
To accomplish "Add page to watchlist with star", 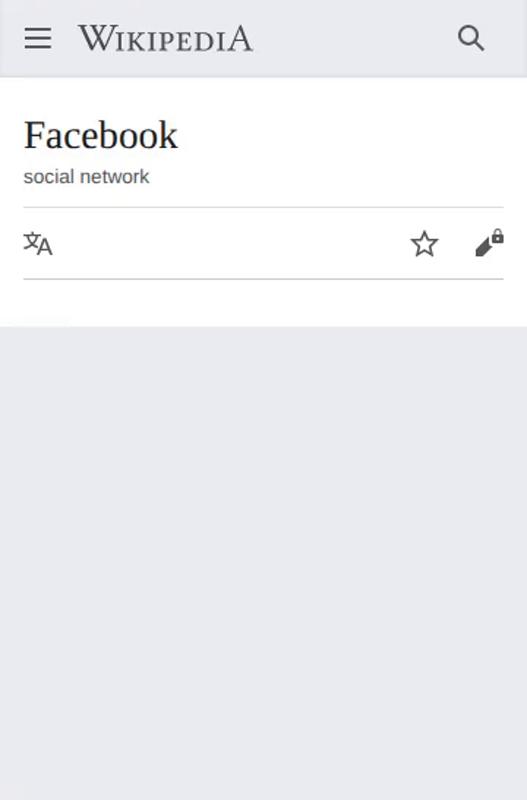I will (x=424, y=243).
